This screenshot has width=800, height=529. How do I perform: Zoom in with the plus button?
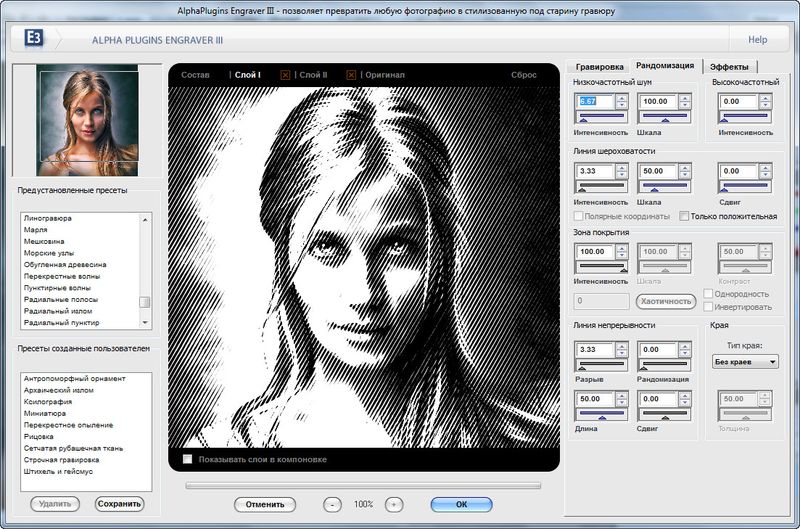point(394,505)
